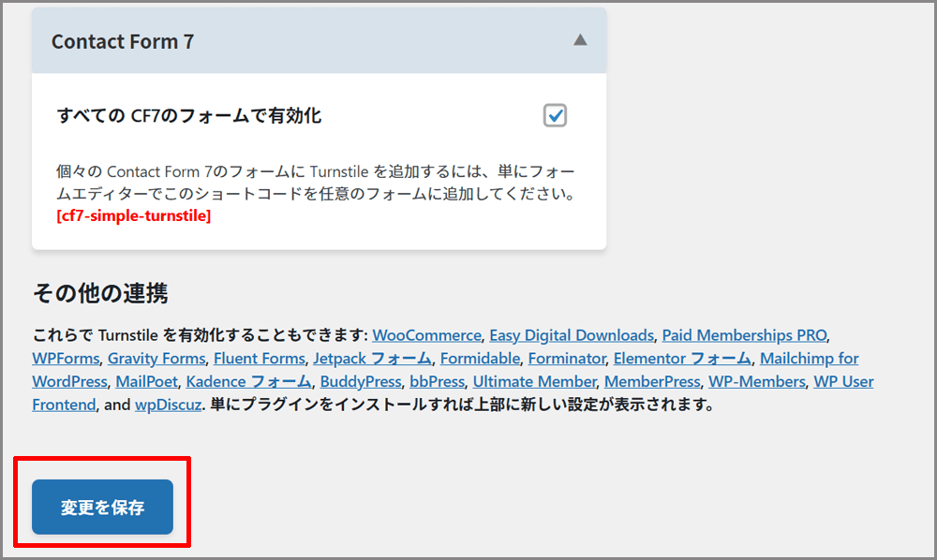Follow the Gravity Forms link
The height and width of the screenshot is (560, 937).
156,359
